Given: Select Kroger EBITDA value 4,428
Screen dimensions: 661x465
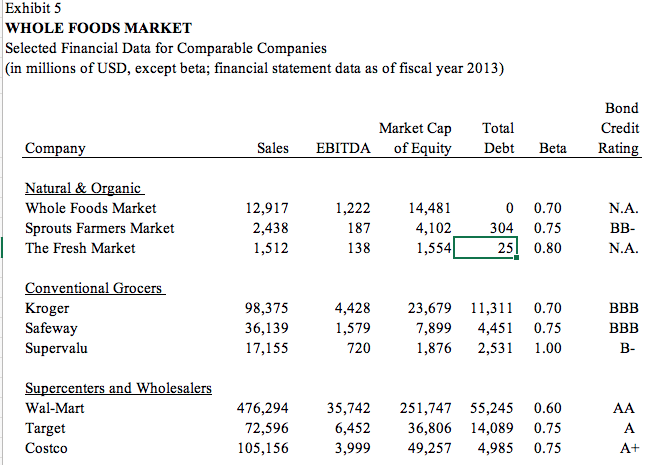Looking at the screenshot, I should (352, 308).
